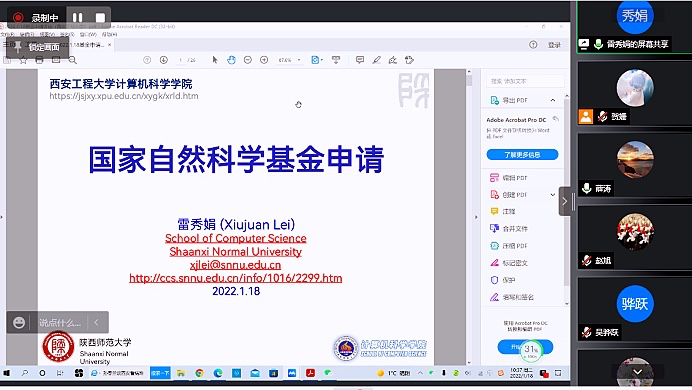Viewport: 692px width, 390px height.
Task: Expand the 创建 PDF options chevron
Action: click(553, 195)
